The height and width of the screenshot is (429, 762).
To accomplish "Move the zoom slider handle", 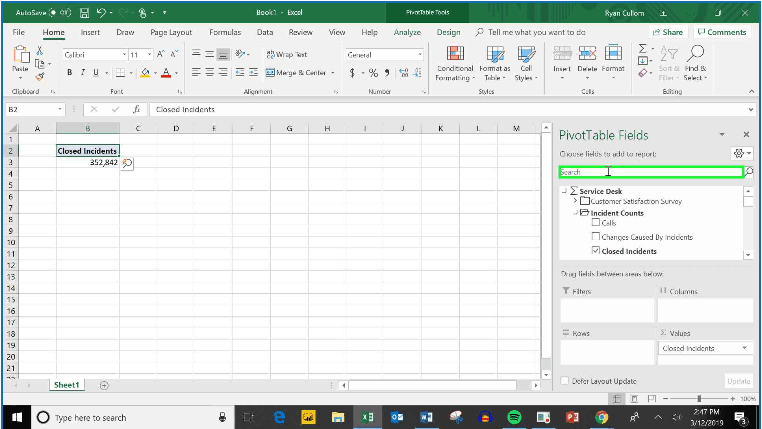I will point(699,398).
